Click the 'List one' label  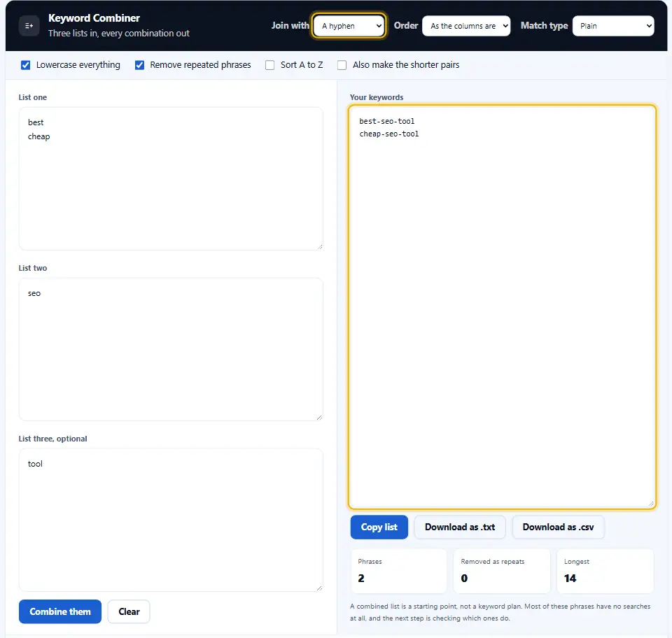tap(33, 97)
